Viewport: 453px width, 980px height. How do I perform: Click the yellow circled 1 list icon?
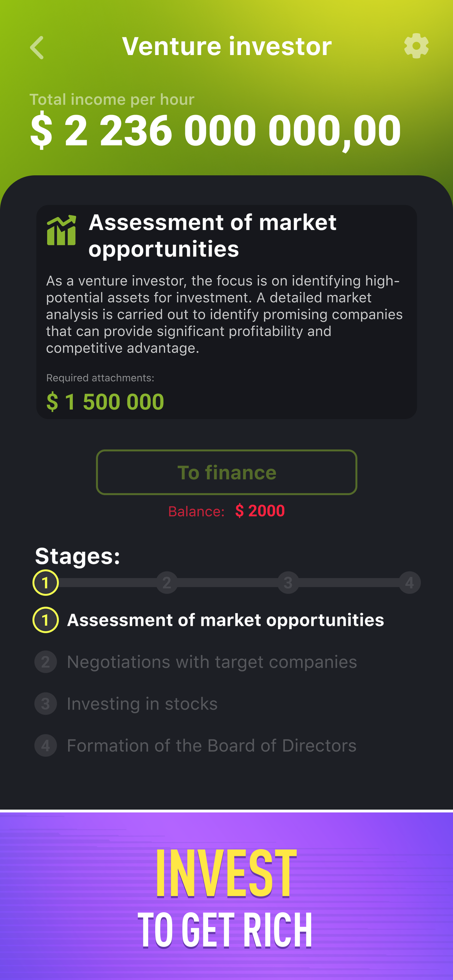click(46, 620)
